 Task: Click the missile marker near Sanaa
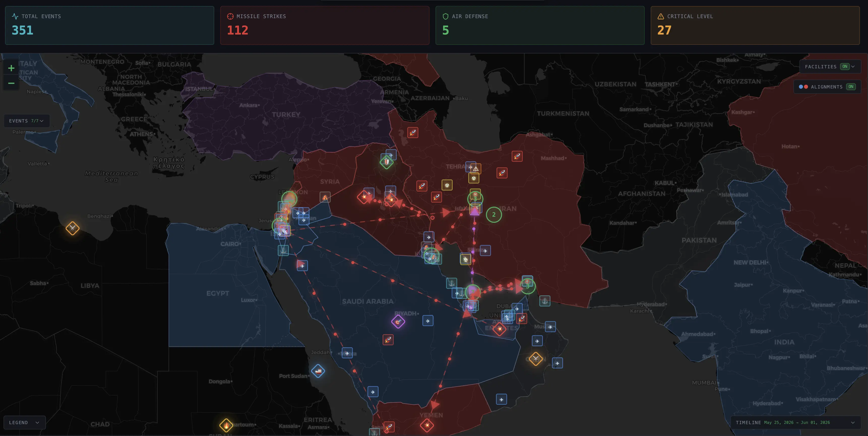coord(389,427)
